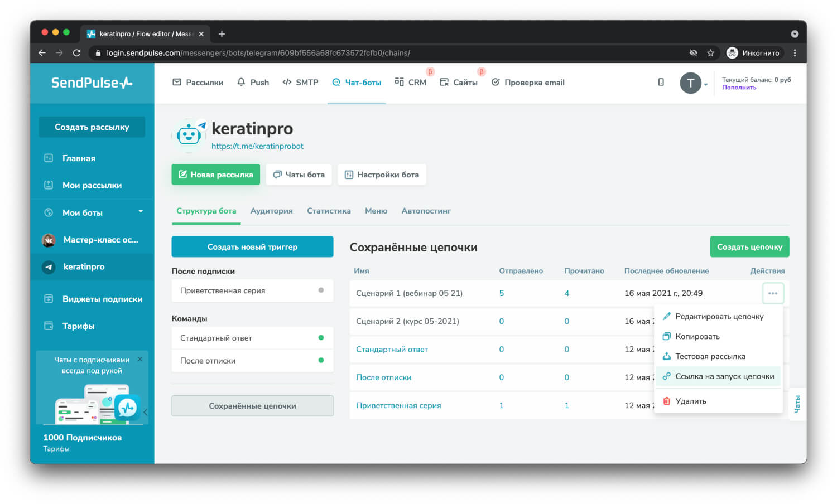Select keratinpro bot in sidebar
Viewport: 837px width, 504px height.
click(x=92, y=267)
